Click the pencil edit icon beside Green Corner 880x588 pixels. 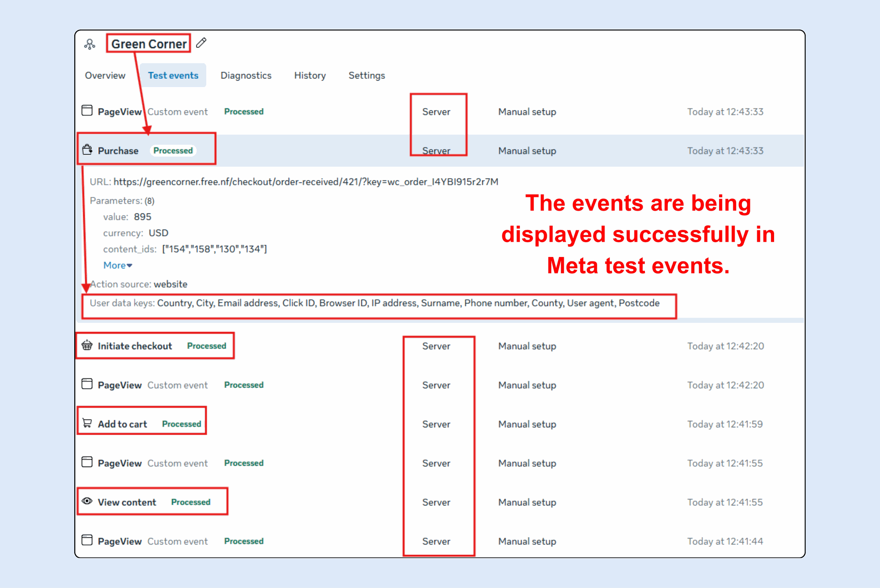[201, 43]
